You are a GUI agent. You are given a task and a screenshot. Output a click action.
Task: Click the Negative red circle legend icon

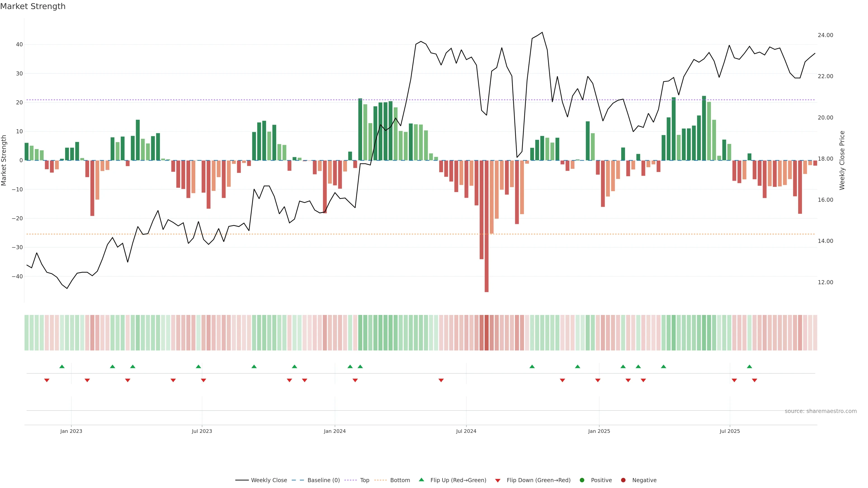point(623,480)
